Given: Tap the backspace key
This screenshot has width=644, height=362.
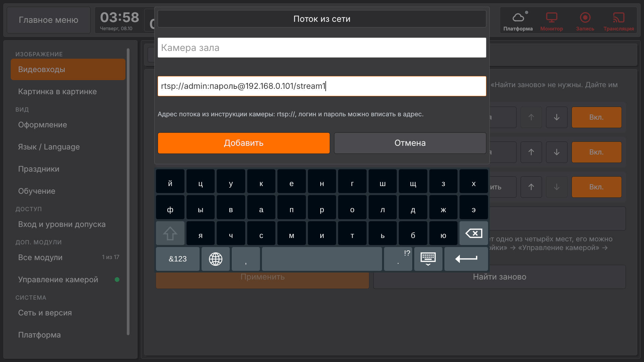Looking at the screenshot, I should pyautogui.click(x=474, y=233).
